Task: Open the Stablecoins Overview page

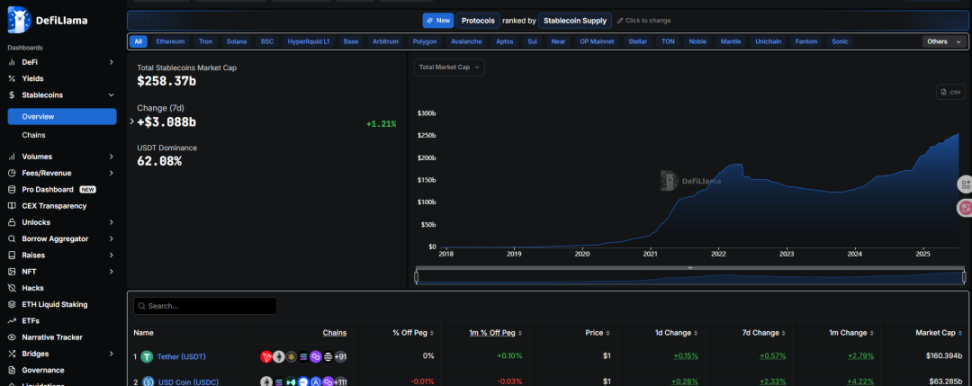Action: [x=62, y=116]
